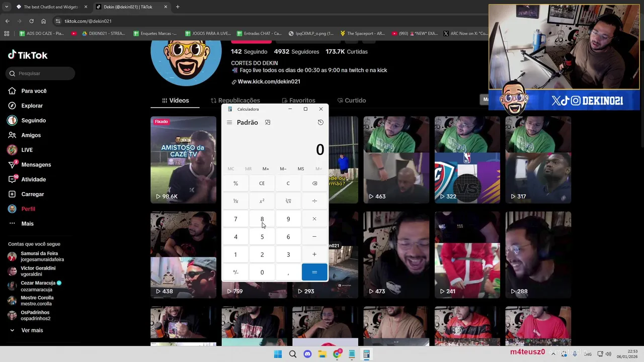Viewport: 644px width, 362px height.
Task: Open pinned Amistoso da Cazé TV video
Action: (183, 160)
